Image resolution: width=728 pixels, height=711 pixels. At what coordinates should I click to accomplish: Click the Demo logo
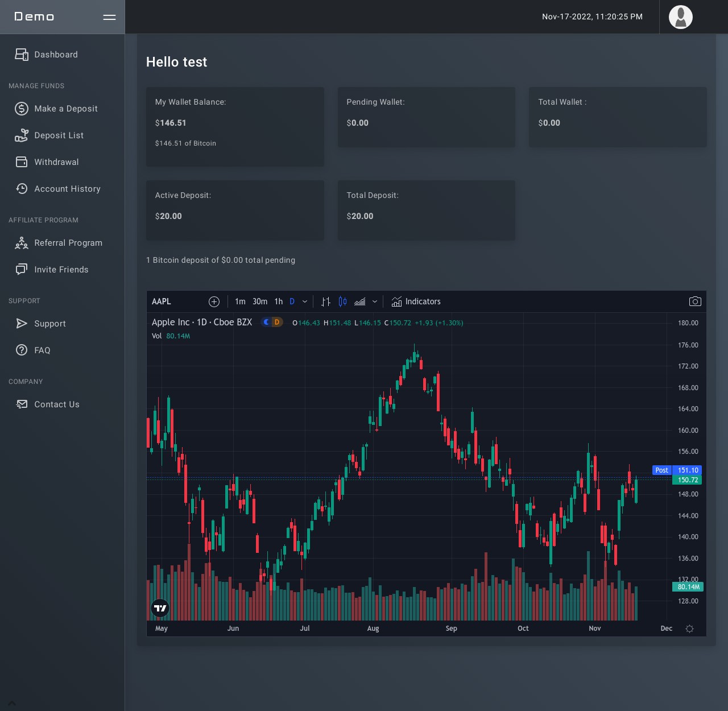pyautogui.click(x=34, y=17)
